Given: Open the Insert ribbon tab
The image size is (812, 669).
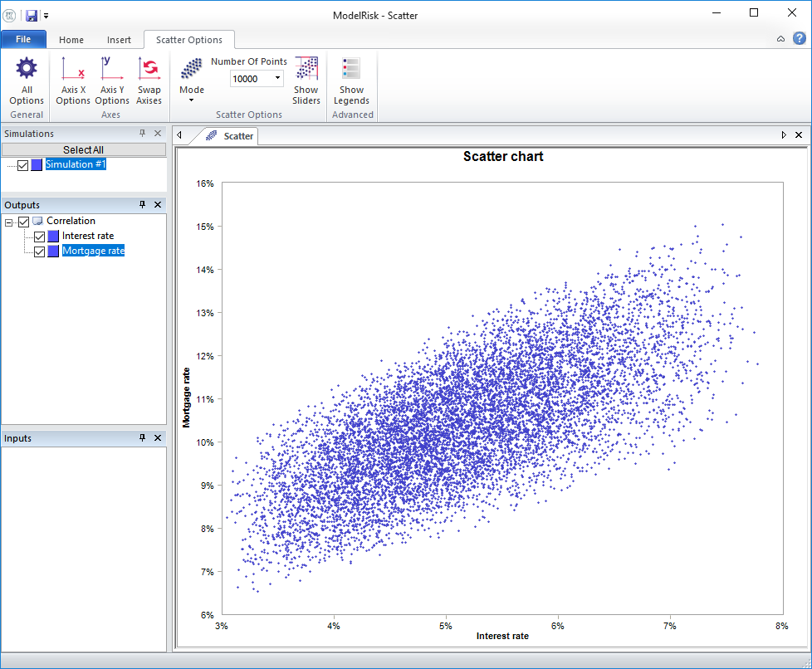Looking at the screenshot, I should tap(119, 39).
